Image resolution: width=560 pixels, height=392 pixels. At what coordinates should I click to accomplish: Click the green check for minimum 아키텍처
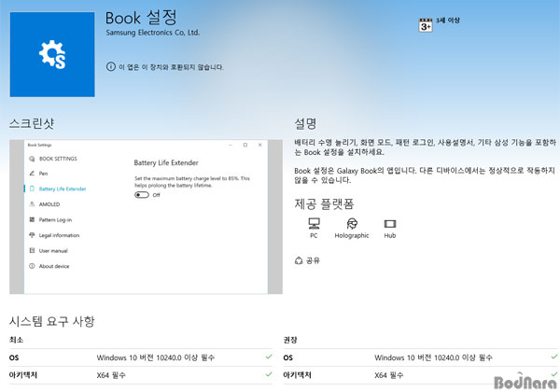click(269, 374)
